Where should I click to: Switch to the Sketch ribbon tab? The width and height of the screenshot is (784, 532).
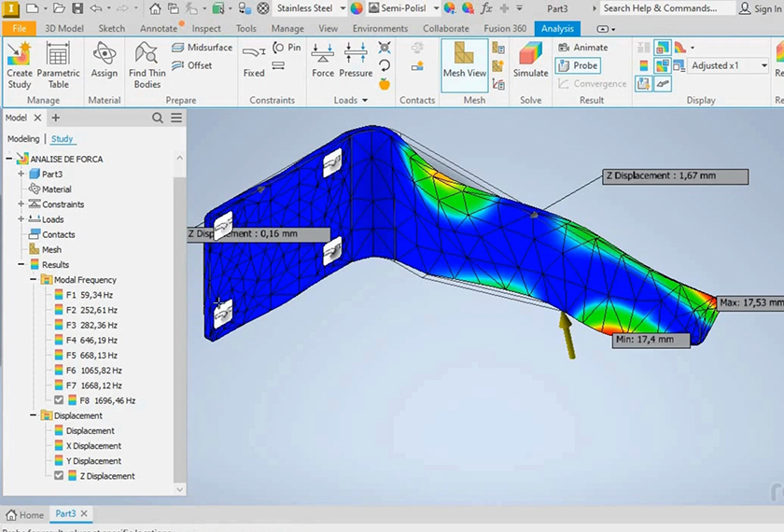point(112,28)
